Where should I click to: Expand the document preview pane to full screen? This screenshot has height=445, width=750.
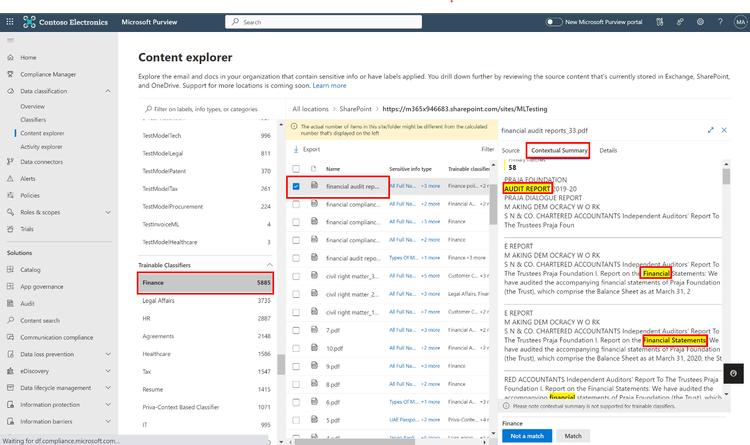[x=711, y=130]
